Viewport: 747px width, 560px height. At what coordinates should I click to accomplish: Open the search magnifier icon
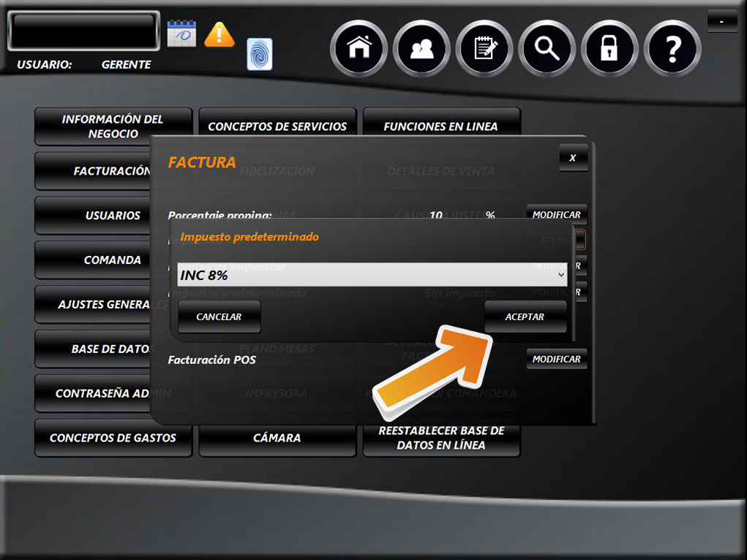click(547, 49)
